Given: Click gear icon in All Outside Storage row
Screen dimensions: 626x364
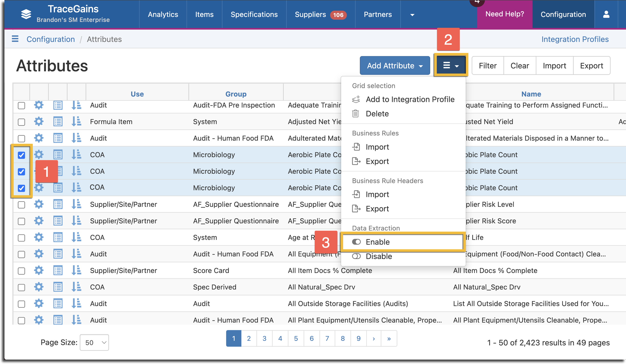Looking at the screenshot, I should tap(39, 303).
